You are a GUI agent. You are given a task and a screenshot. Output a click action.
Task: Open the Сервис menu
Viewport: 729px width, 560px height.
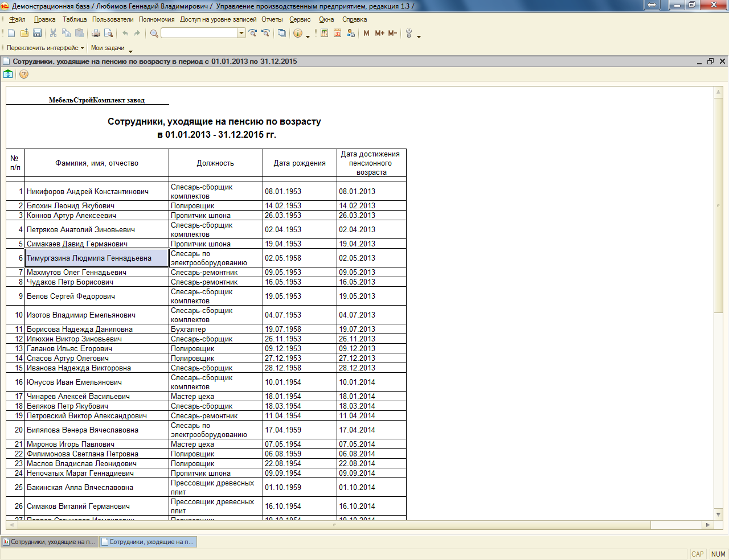[300, 19]
